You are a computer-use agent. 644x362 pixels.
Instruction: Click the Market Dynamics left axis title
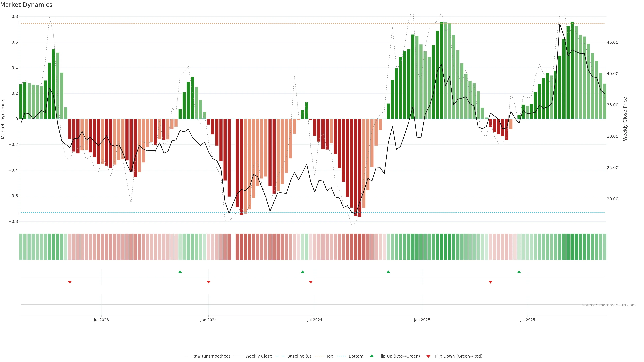pyautogui.click(x=3, y=119)
